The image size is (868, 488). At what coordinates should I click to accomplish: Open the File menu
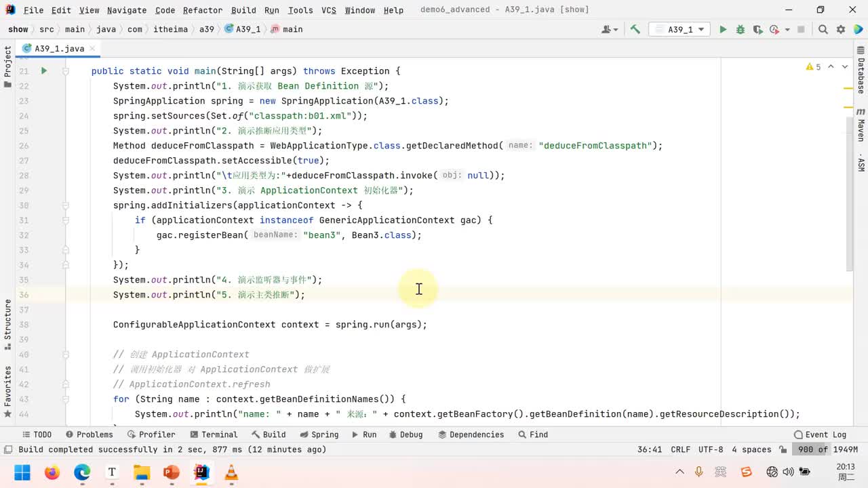(x=33, y=10)
